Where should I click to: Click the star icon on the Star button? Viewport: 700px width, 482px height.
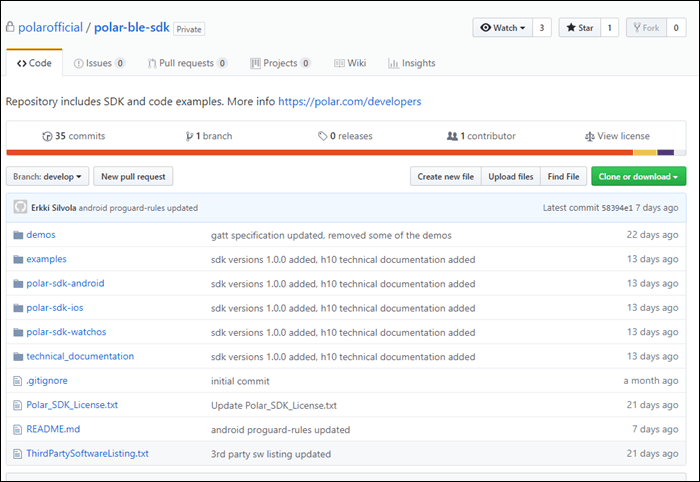[x=571, y=28]
